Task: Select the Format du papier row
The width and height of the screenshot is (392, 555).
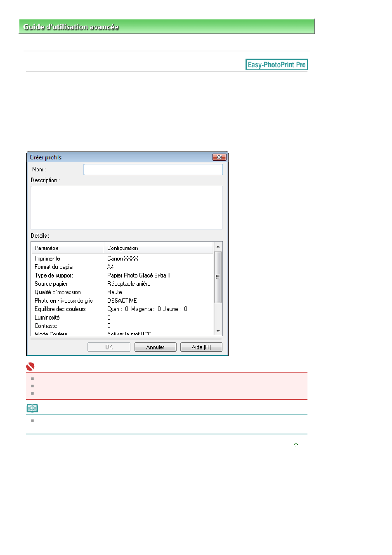Action: [x=123, y=267]
